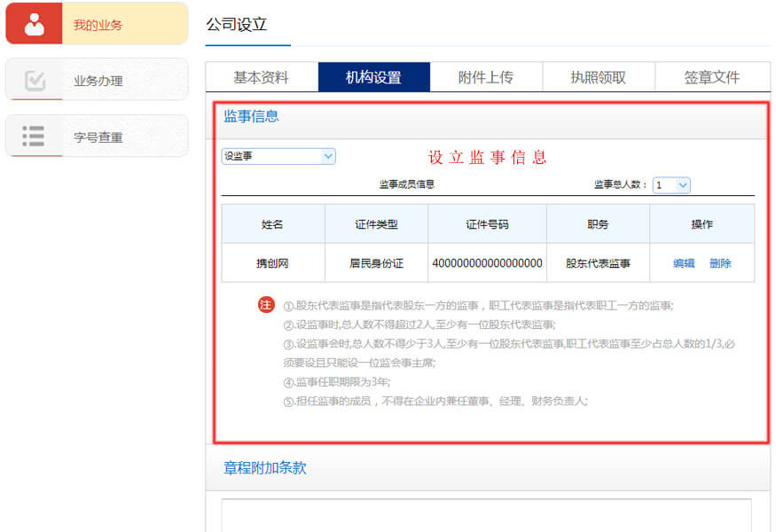Image resolution: width=776 pixels, height=532 pixels.
Task: Switch to the 附件上传 tab
Action: (x=486, y=77)
